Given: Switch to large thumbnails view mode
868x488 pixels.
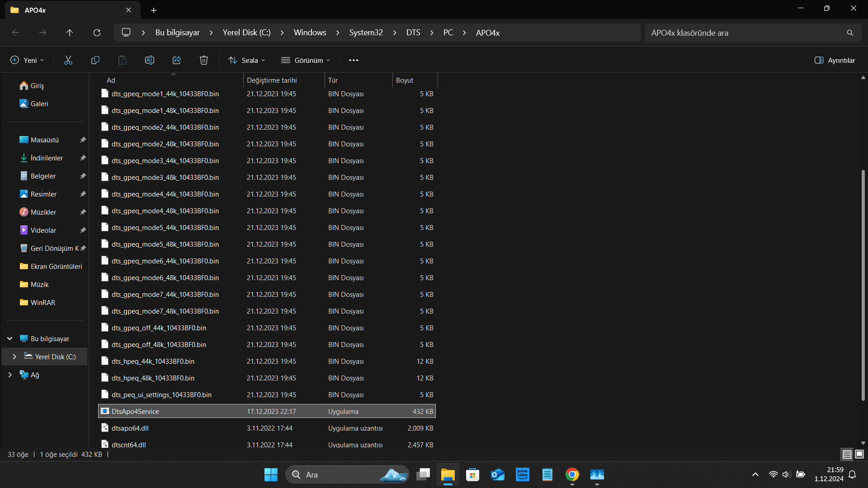Looking at the screenshot, I should (x=859, y=454).
